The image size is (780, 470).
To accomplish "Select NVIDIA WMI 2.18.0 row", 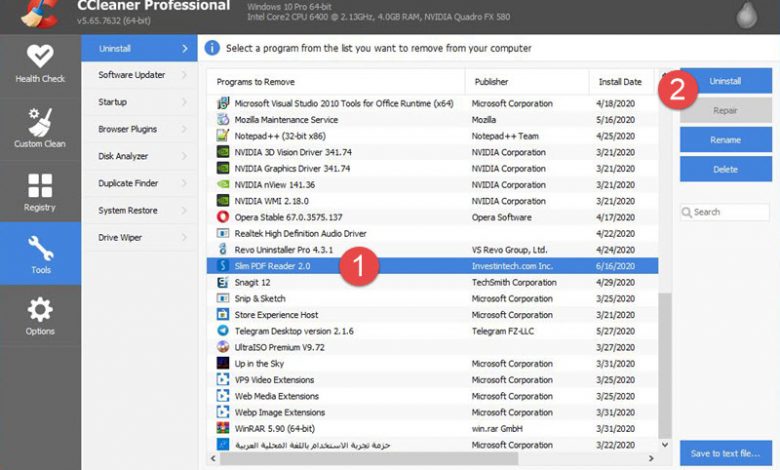I will pyautogui.click(x=432, y=201).
